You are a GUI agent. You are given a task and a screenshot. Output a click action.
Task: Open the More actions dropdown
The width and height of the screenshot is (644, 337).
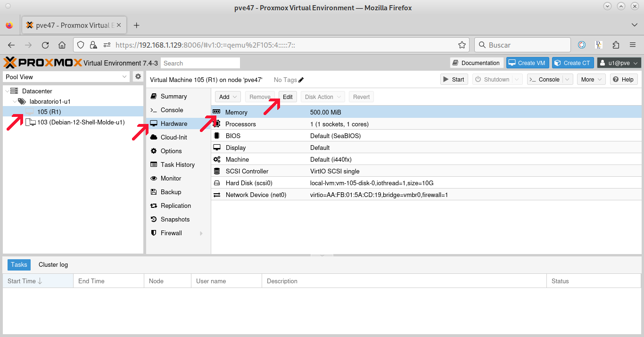coord(591,80)
